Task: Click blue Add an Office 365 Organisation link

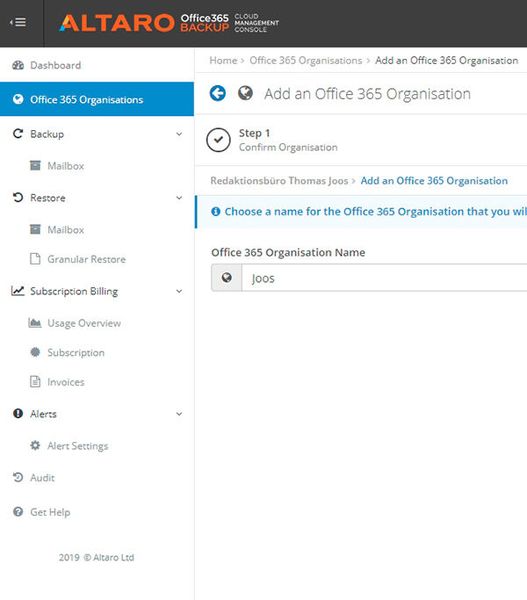Action: (x=434, y=181)
